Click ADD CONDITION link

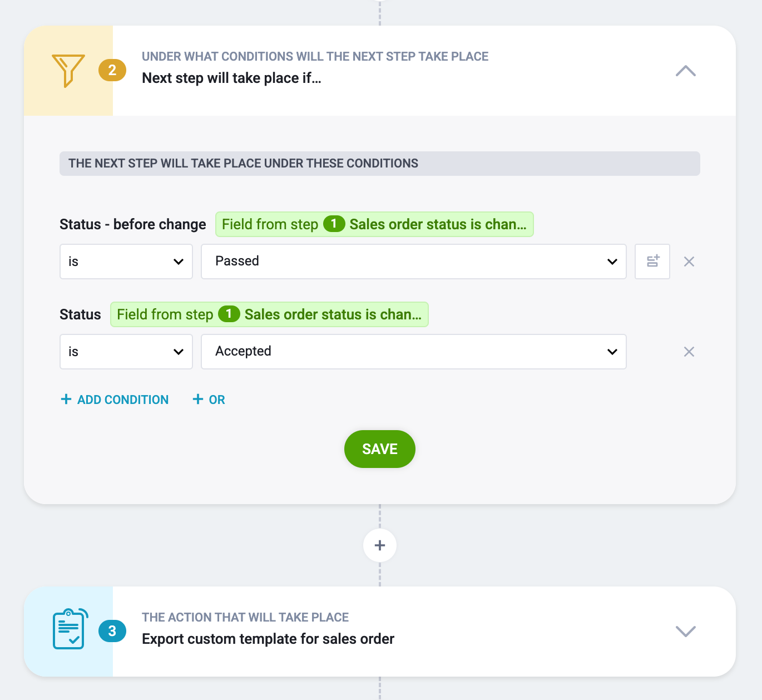115,400
